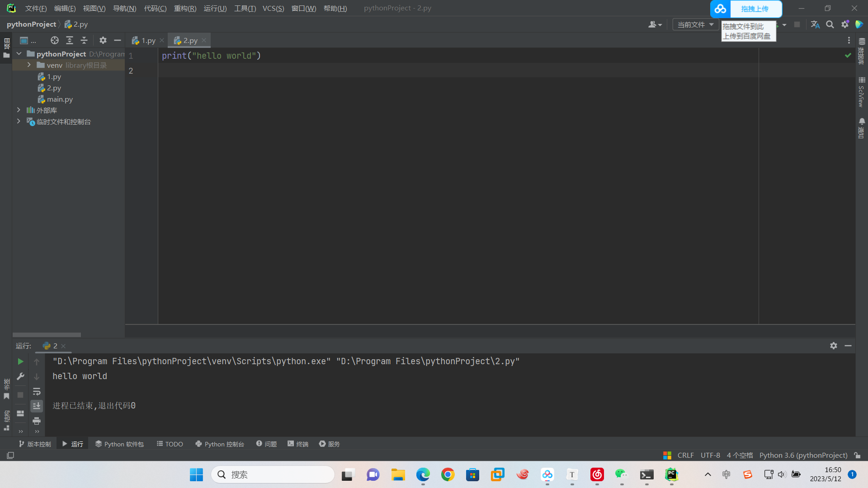Click expand all icon in project toolbar
Image resolution: width=868 pixels, height=488 pixels.
pos(70,40)
